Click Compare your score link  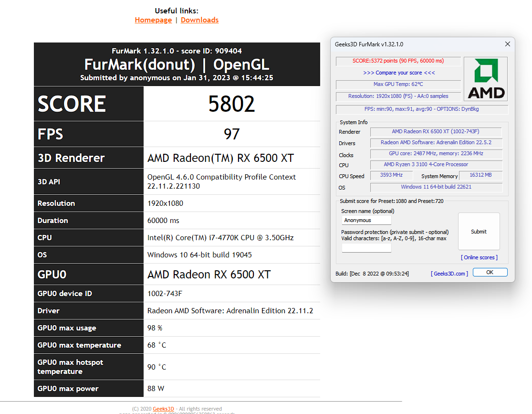point(399,73)
